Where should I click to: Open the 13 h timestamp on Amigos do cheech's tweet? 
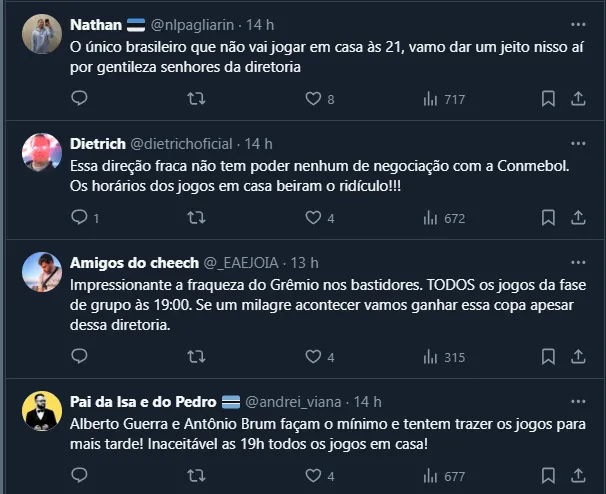click(302, 263)
